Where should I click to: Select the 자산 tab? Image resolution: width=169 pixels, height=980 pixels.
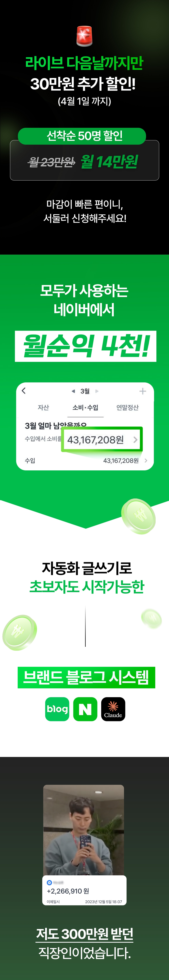pyautogui.click(x=43, y=407)
